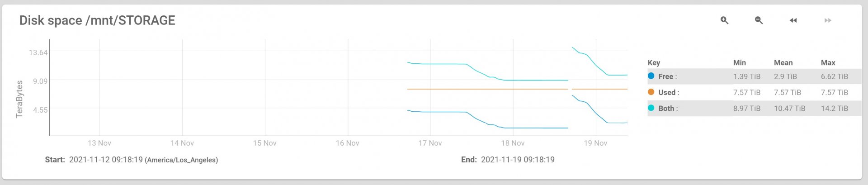Click the 13 Nov date label on axis
The height and width of the screenshot is (185, 868).
99,143
